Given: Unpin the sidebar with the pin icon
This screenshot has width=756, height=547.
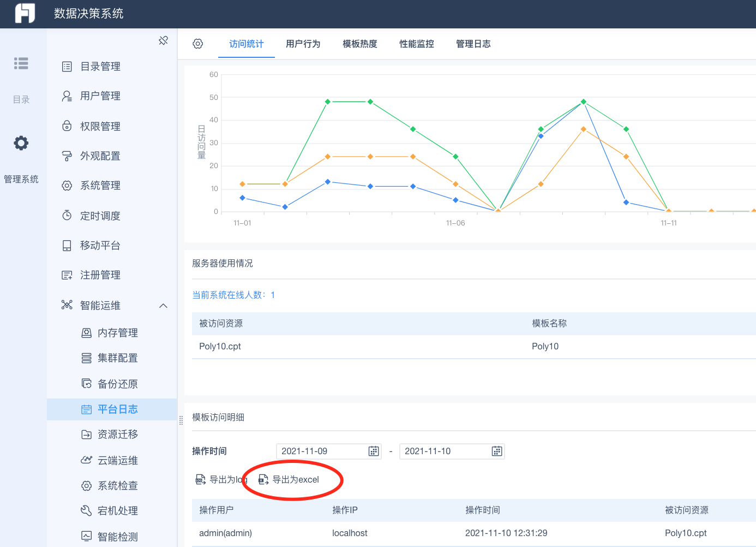Looking at the screenshot, I should (x=163, y=40).
